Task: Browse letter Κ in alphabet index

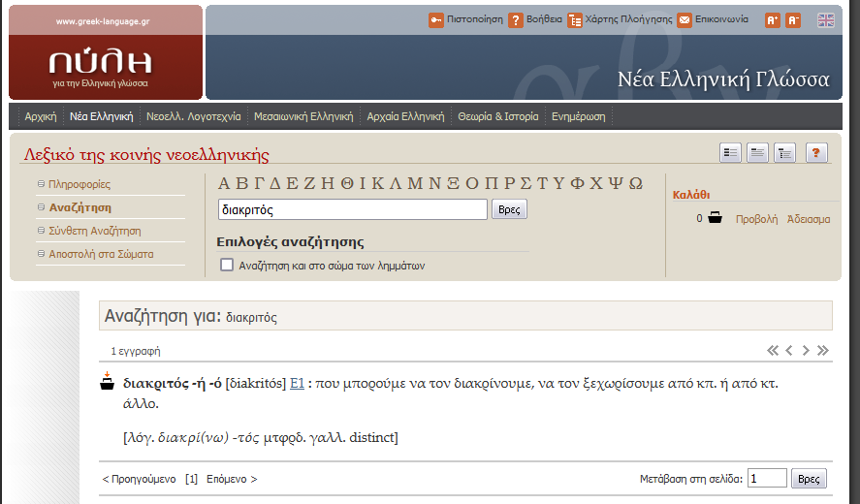Action: point(378,183)
